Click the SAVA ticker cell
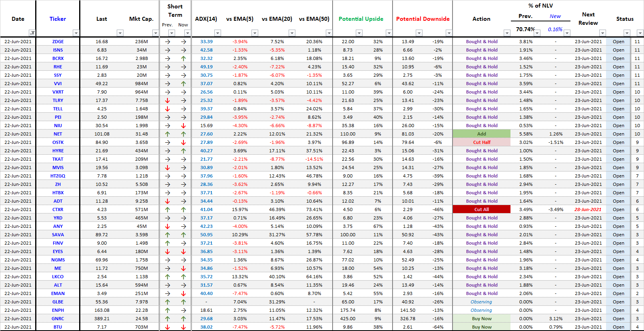 tap(58, 235)
